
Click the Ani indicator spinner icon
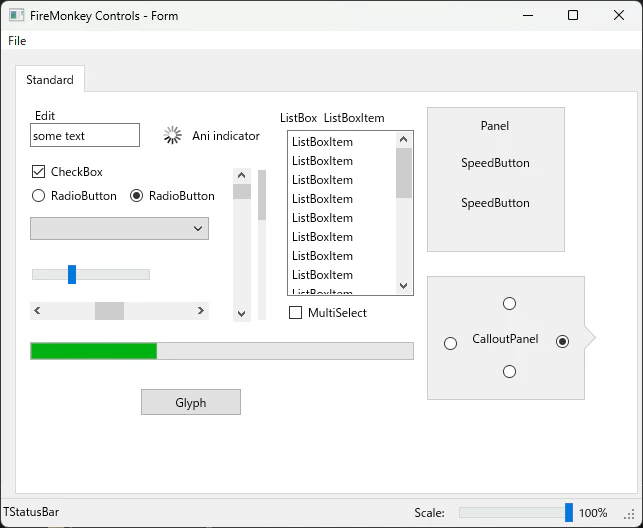172,135
